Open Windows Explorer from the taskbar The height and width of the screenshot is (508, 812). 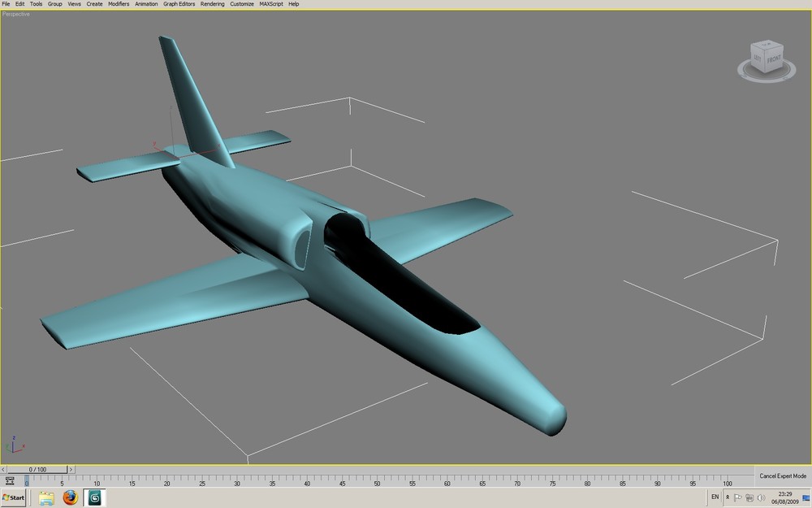coord(46,498)
